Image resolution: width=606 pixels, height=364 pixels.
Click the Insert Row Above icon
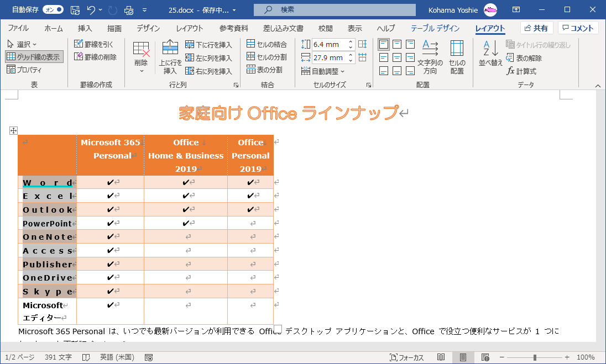170,48
